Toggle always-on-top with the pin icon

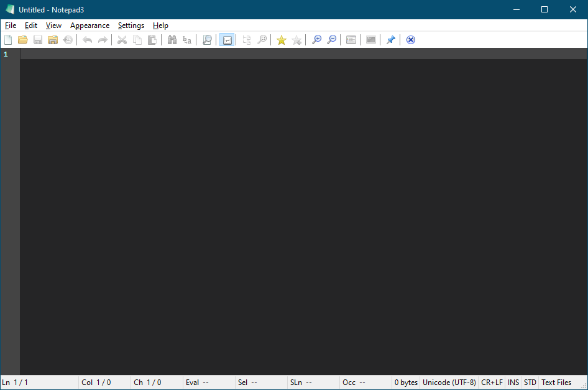pyautogui.click(x=390, y=39)
